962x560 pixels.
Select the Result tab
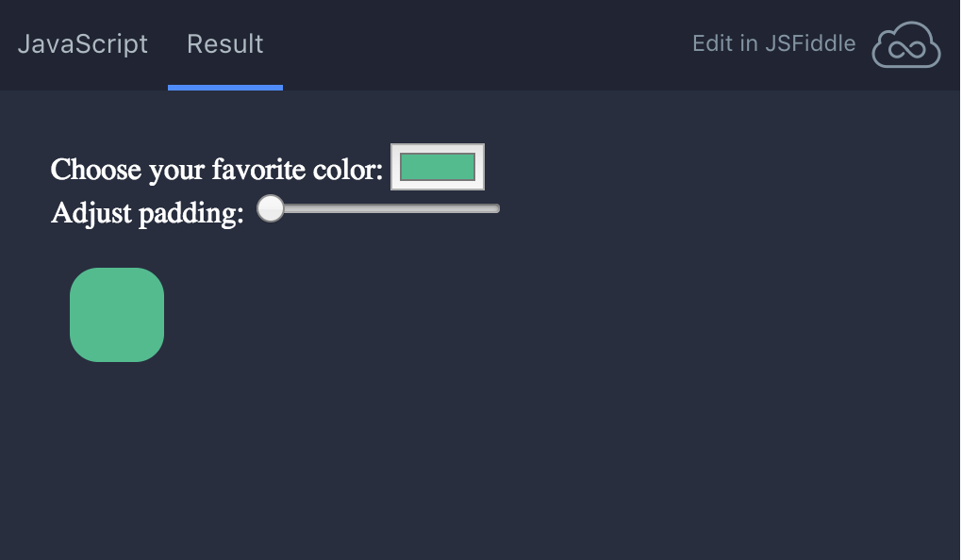(x=225, y=44)
